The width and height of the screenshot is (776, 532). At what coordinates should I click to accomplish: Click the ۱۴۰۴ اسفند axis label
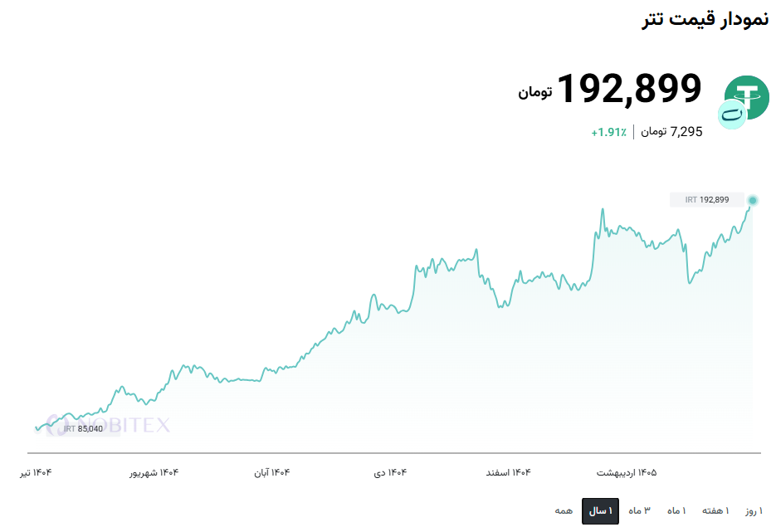pyautogui.click(x=508, y=472)
